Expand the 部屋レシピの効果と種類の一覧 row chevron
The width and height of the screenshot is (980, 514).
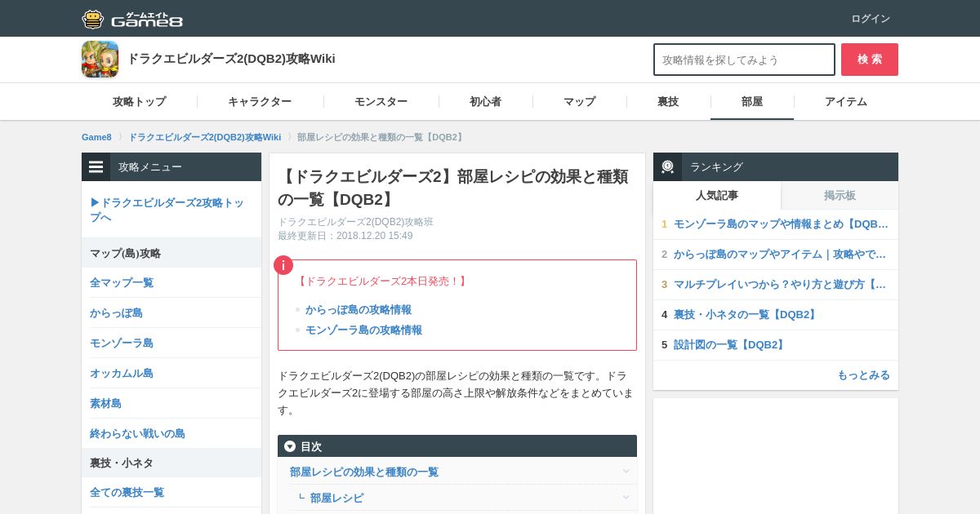point(626,472)
